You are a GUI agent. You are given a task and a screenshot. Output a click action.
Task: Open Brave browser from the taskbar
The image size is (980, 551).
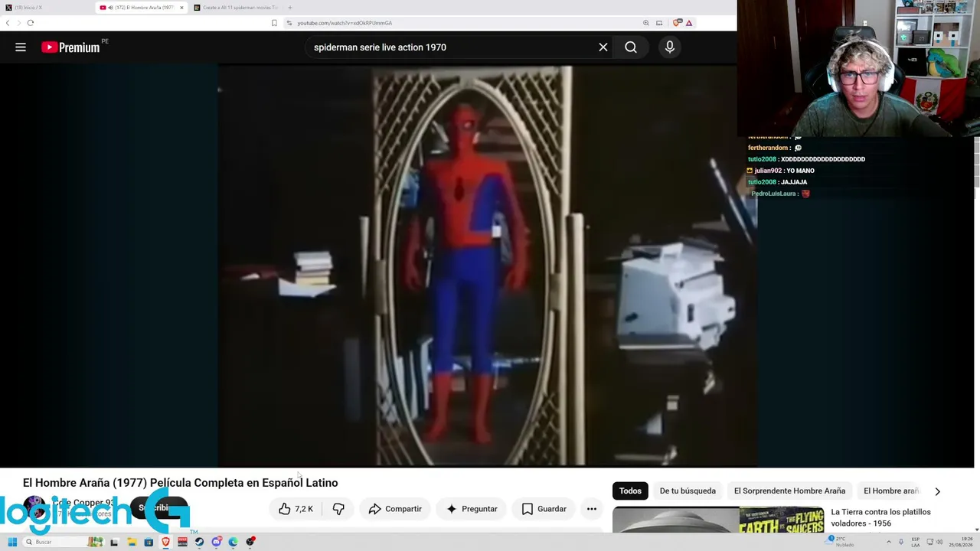165,542
